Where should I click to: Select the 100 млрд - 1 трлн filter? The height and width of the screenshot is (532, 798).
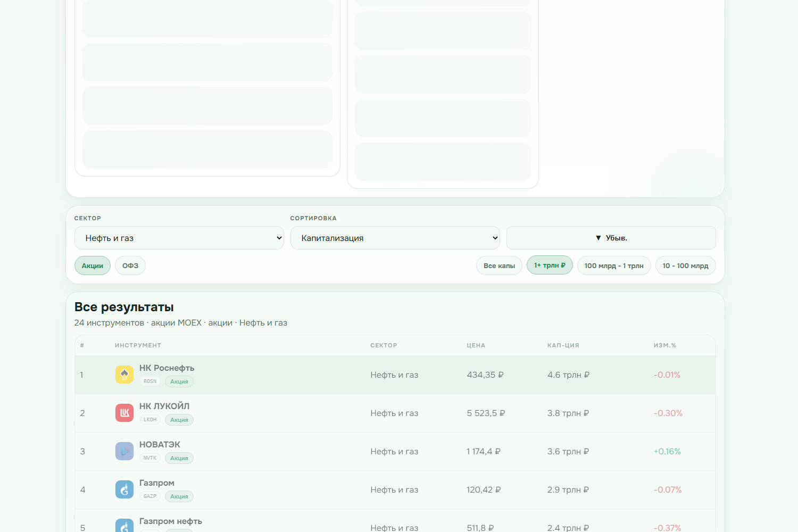click(x=614, y=265)
